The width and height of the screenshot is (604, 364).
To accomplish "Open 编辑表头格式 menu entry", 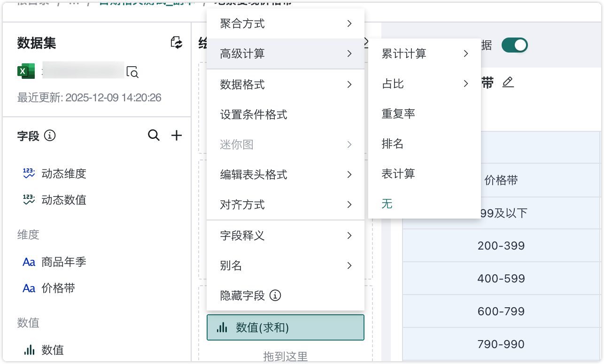I will tap(286, 174).
